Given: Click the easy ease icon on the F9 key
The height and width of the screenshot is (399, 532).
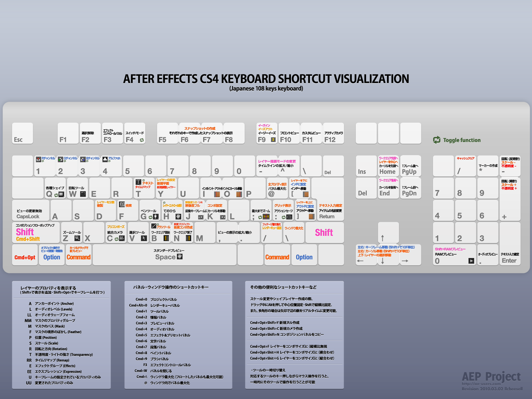Looking at the screenshot, I should 273,140.
